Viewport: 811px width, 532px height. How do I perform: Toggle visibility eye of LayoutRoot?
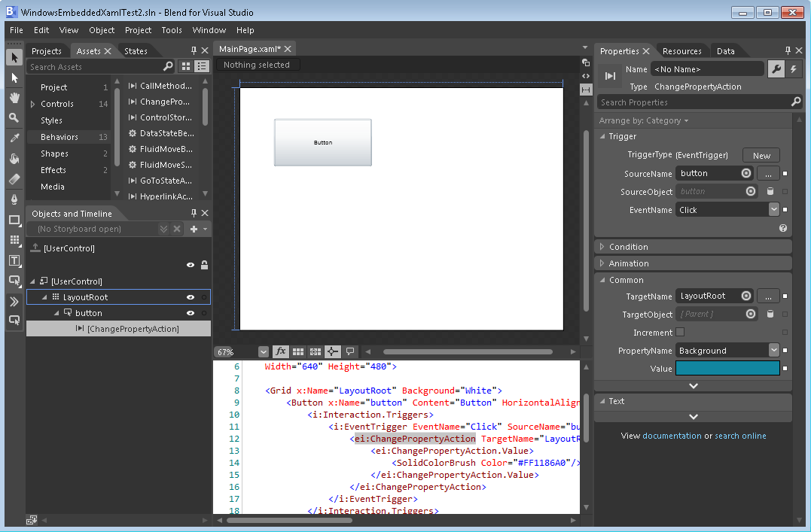point(191,297)
